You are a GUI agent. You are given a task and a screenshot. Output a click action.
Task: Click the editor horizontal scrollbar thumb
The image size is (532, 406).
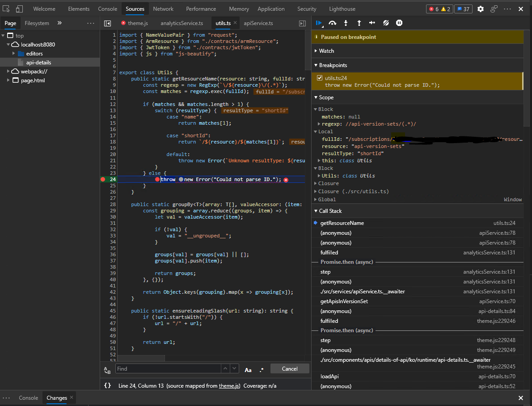pyautogui.click(x=141, y=358)
